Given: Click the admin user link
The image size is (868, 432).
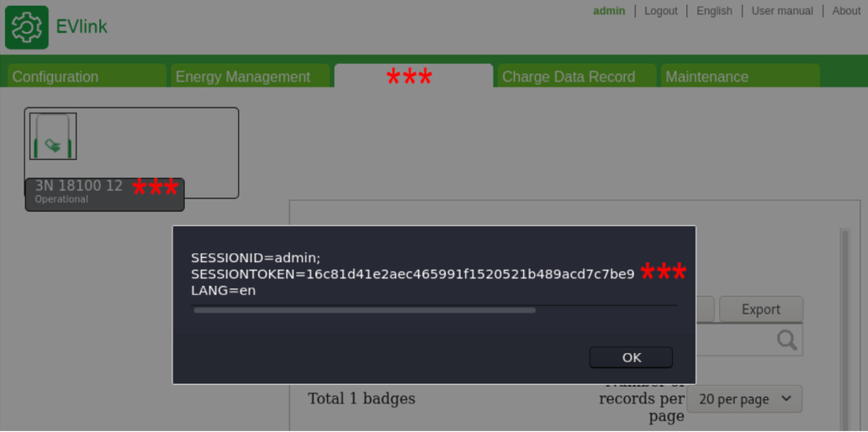Looking at the screenshot, I should coord(609,11).
